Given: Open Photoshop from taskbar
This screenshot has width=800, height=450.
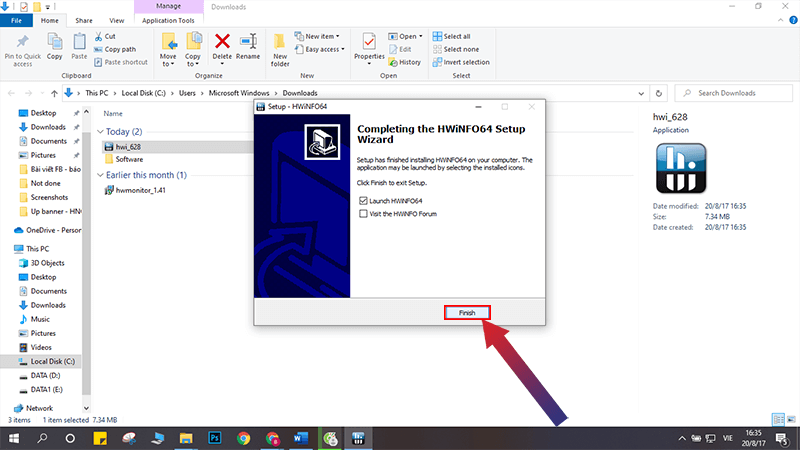Looking at the screenshot, I should [215, 438].
